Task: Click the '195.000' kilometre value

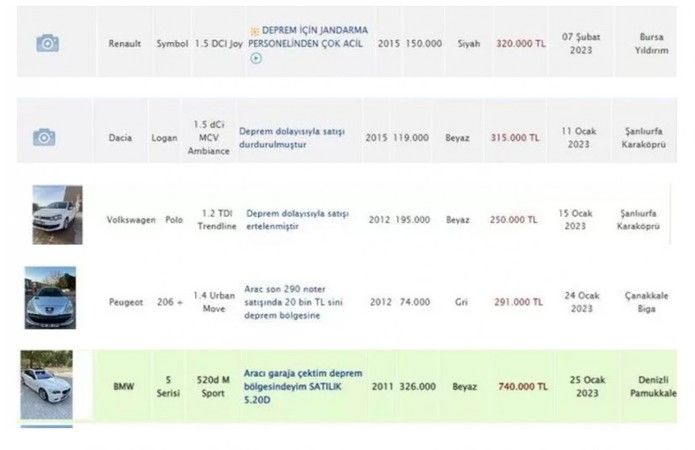Action: point(412,220)
